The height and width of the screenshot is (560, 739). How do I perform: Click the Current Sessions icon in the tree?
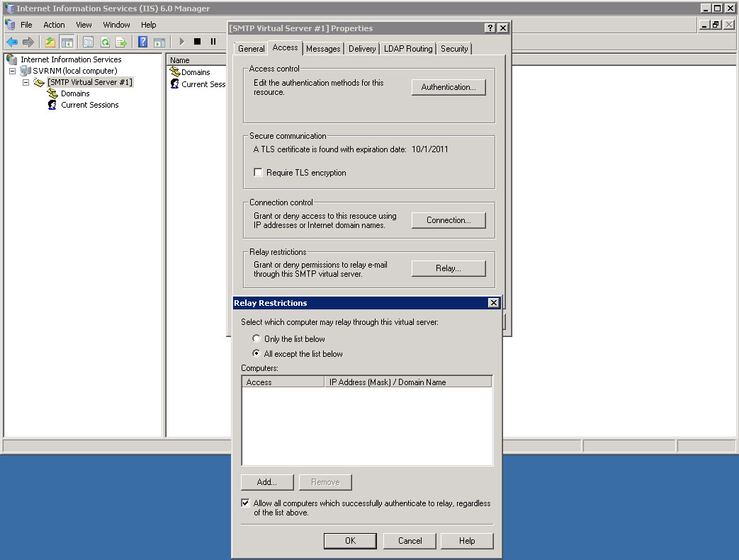coord(52,105)
